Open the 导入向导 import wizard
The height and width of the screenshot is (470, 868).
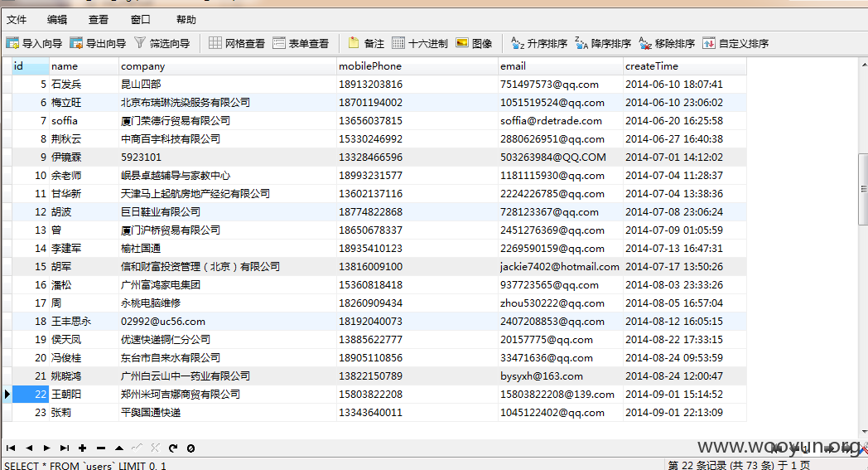click(34, 43)
